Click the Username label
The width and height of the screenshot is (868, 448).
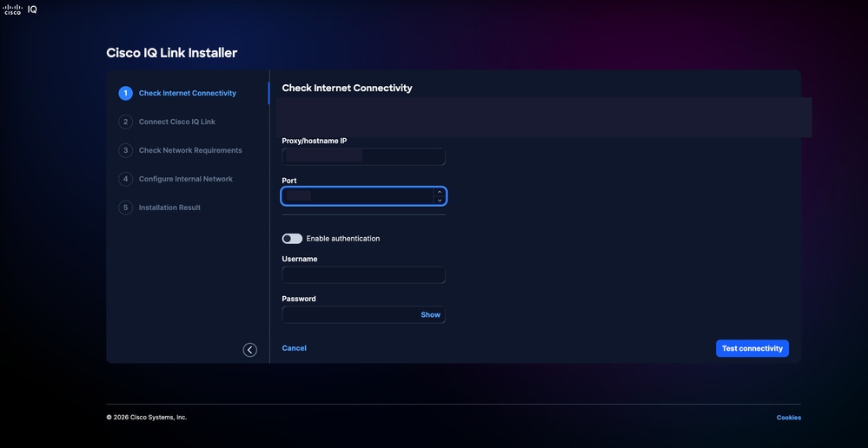click(x=300, y=259)
